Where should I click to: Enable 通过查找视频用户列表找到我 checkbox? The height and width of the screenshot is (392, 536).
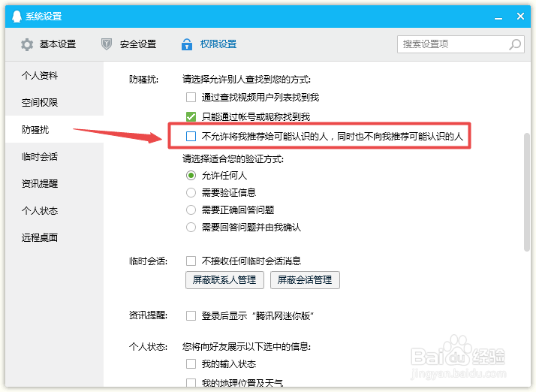tap(191, 98)
